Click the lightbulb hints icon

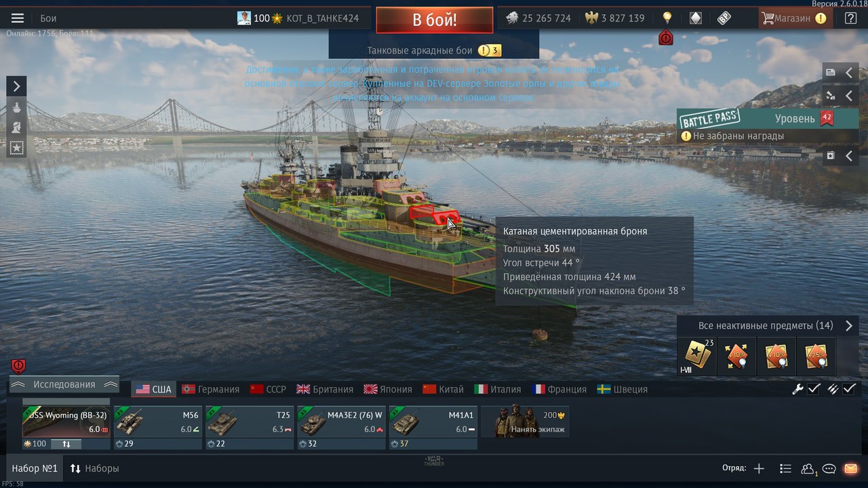(667, 18)
